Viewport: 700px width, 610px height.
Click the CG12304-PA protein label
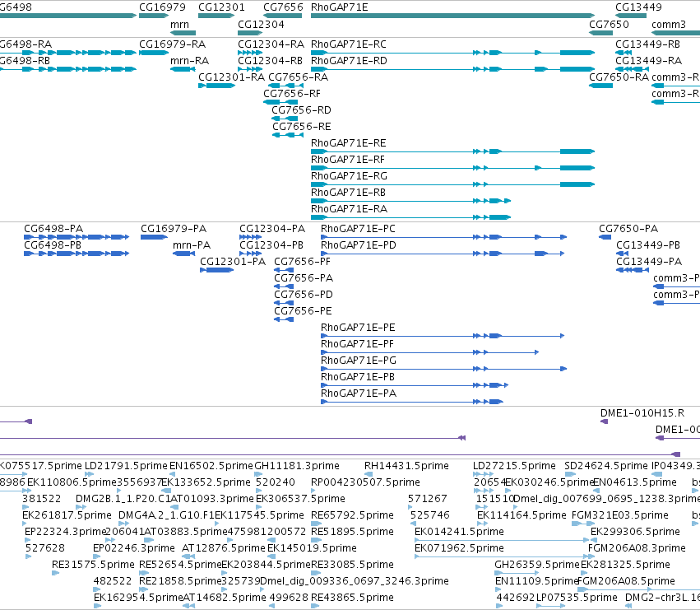point(272,229)
